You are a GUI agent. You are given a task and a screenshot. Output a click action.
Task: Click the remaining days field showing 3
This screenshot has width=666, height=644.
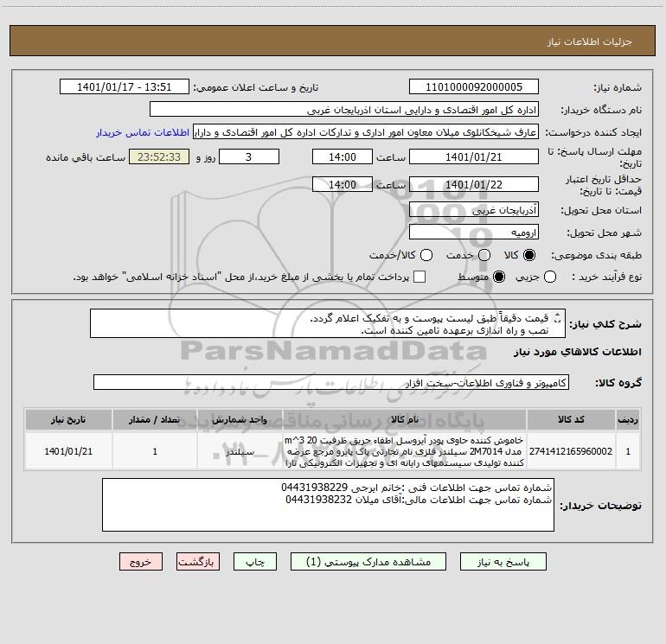pyautogui.click(x=248, y=156)
